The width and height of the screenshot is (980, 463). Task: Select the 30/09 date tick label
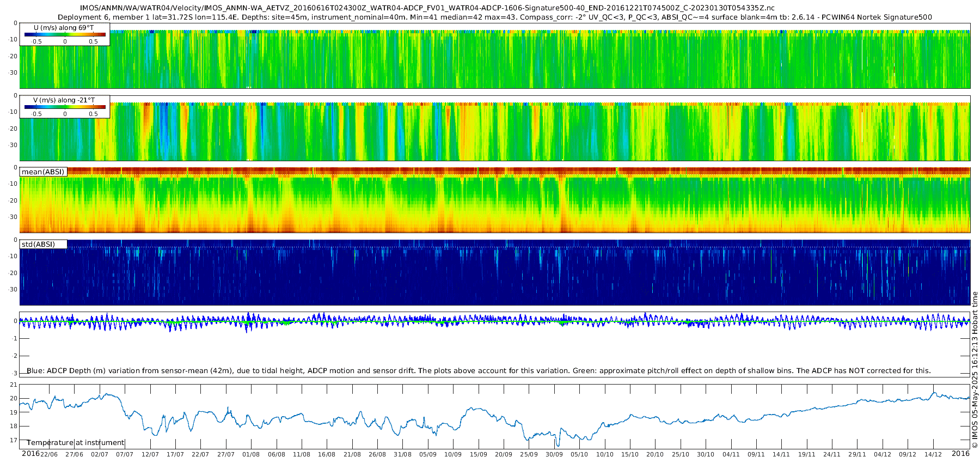coord(554,455)
